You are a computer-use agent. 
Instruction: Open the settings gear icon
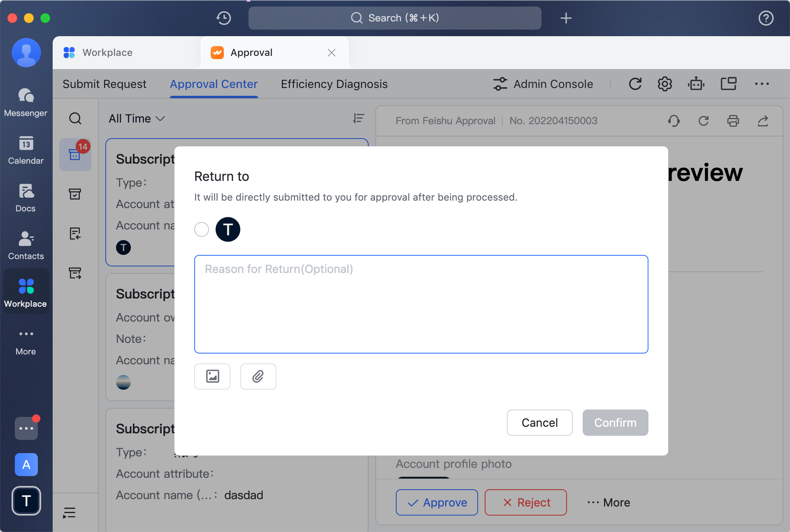[x=665, y=84]
